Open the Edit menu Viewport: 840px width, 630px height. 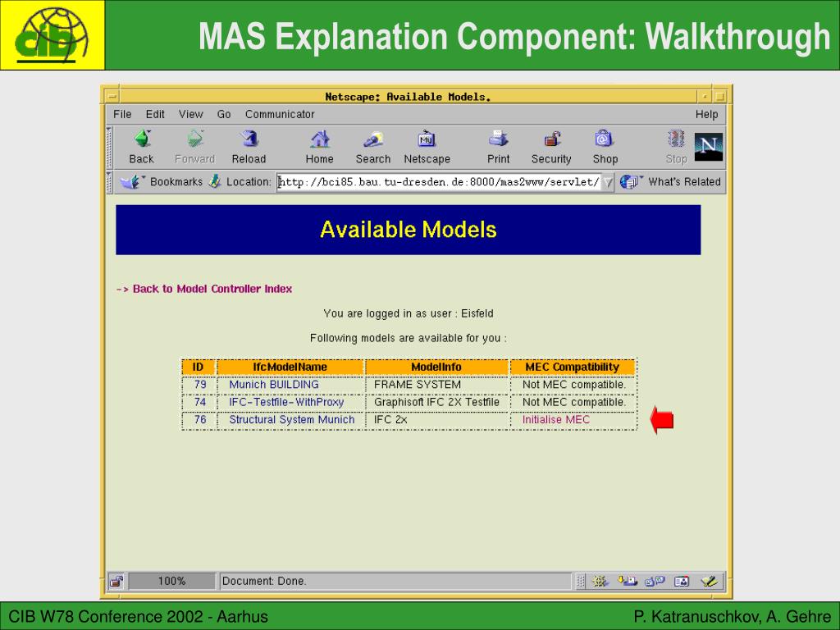155,114
